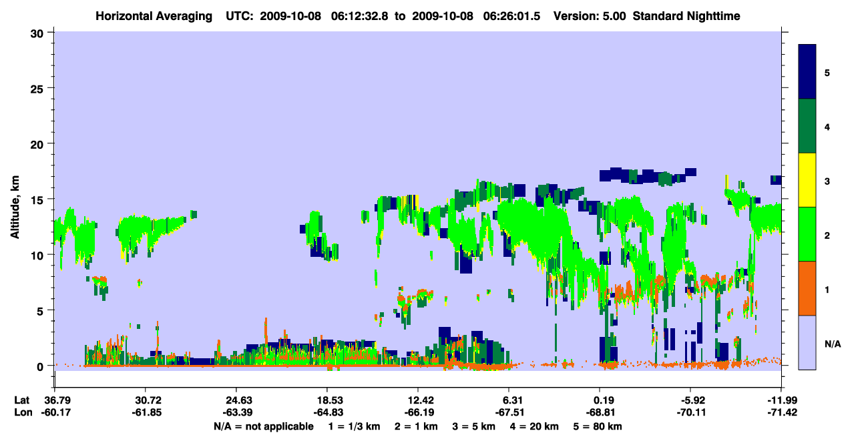Screen dimensions: 868x445
Task: Click latitude value -11.99
Action: 781,400
